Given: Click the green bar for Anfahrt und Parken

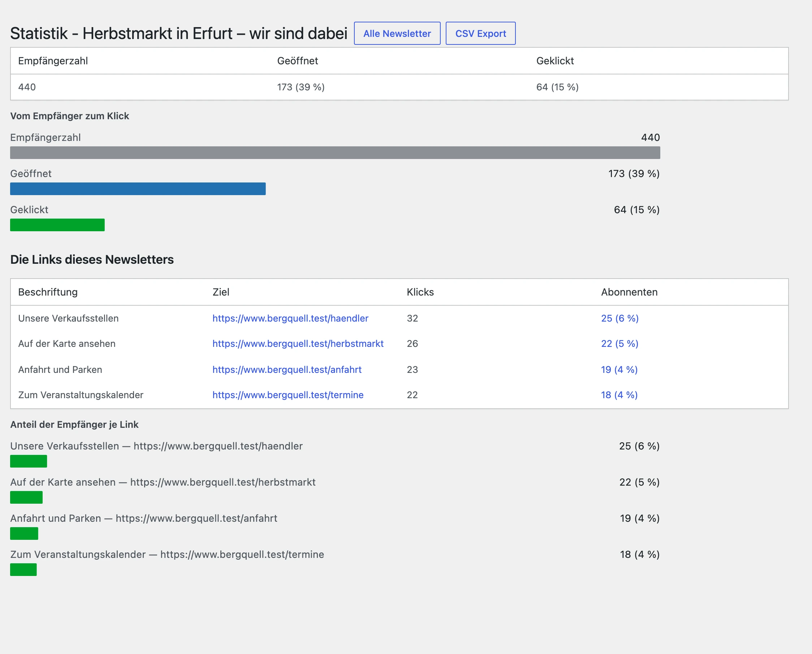Looking at the screenshot, I should 24,533.
